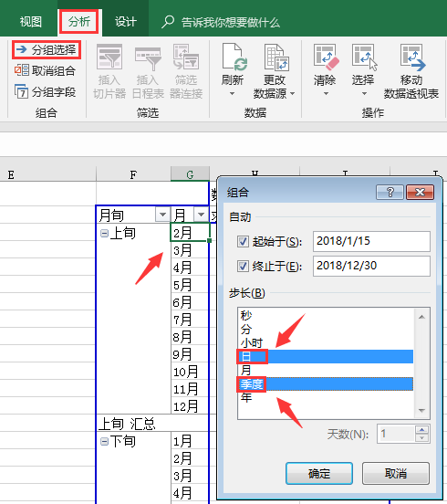447x504 pixels.
Task: Expand the Clear (清除) dropdown arrow
Action: (326, 93)
